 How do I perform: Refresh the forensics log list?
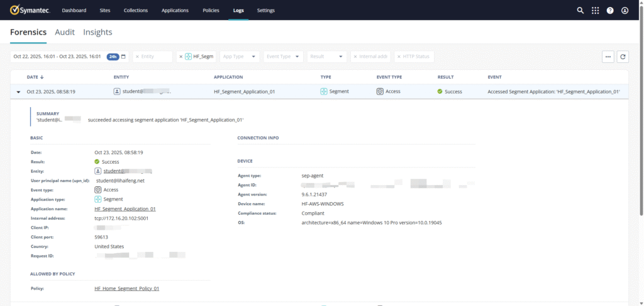click(x=623, y=57)
